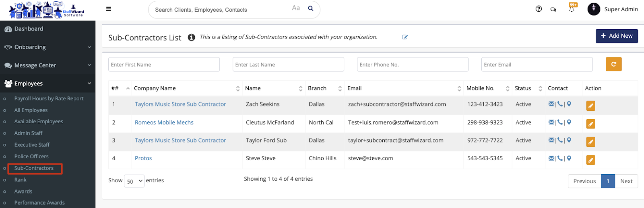Click the search magnifier icon

[x=311, y=8]
